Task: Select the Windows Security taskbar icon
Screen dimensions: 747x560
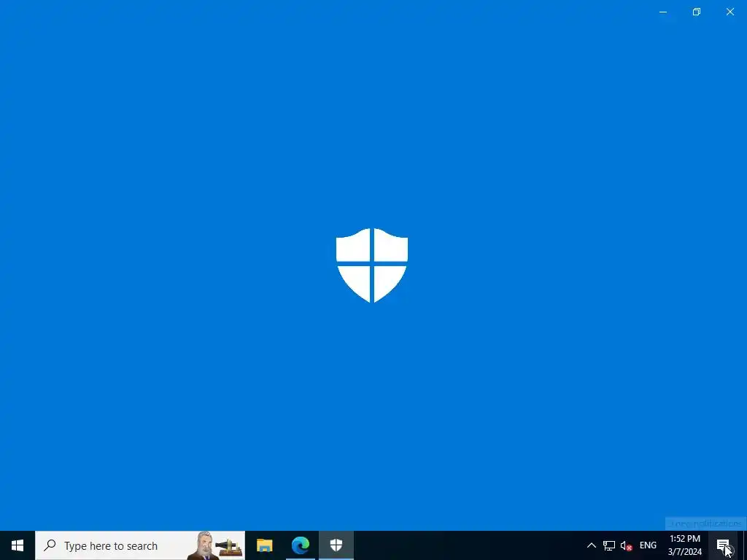Action: coord(336,545)
